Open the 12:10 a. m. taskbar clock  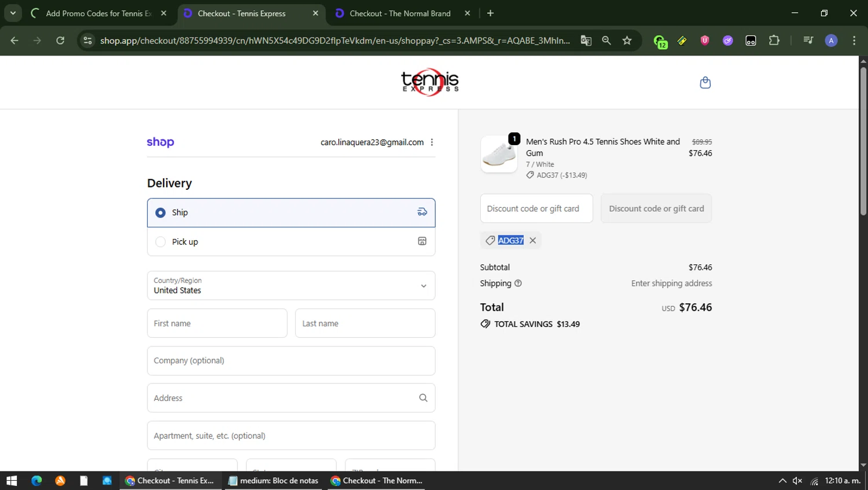click(843, 481)
